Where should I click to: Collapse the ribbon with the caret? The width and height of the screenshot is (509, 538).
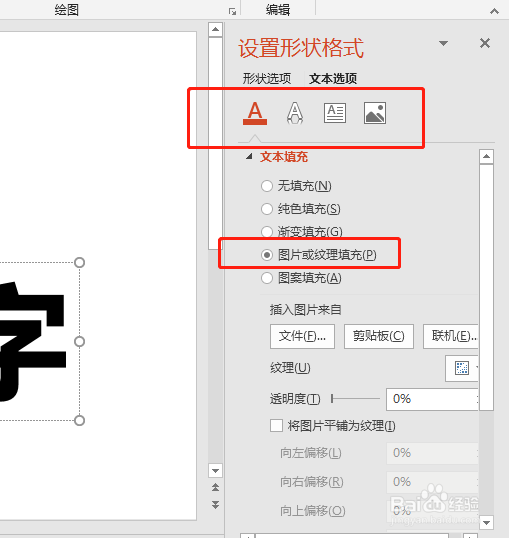[494, 11]
